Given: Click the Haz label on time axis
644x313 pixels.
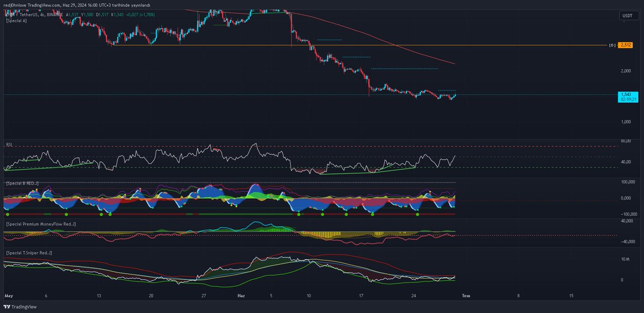Looking at the screenshot, I should [241, 295].
